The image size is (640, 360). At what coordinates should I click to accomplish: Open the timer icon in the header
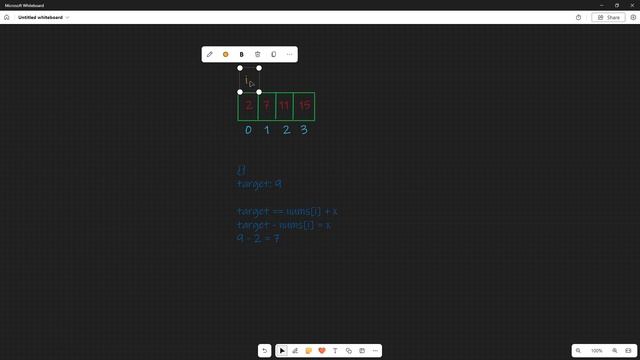click(578, 18)
